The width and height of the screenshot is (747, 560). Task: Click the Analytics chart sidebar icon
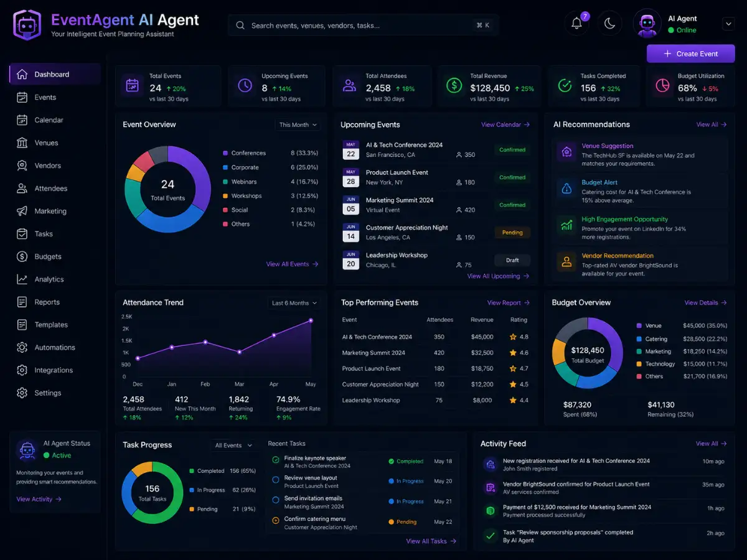pos(22,279)
